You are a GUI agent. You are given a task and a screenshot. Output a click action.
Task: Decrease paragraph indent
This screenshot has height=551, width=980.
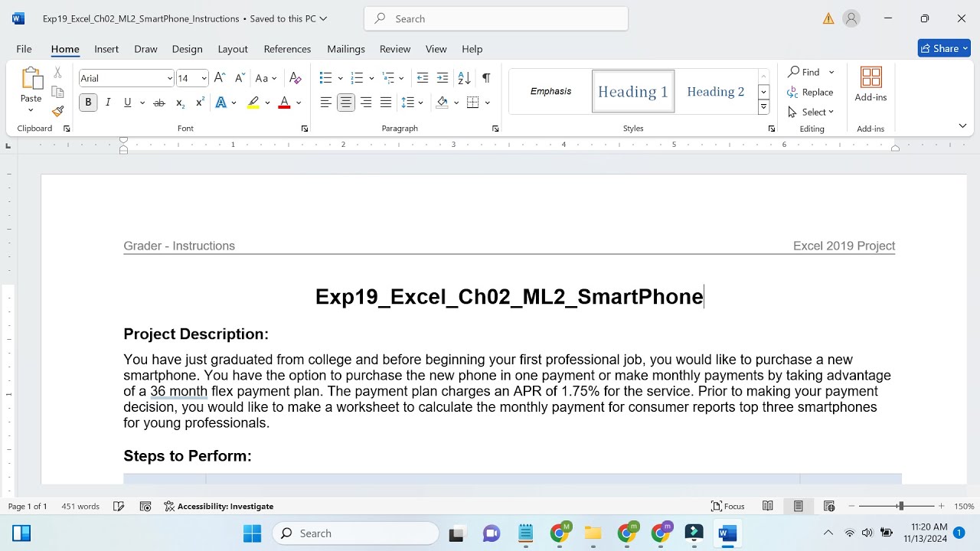(423, 78)
